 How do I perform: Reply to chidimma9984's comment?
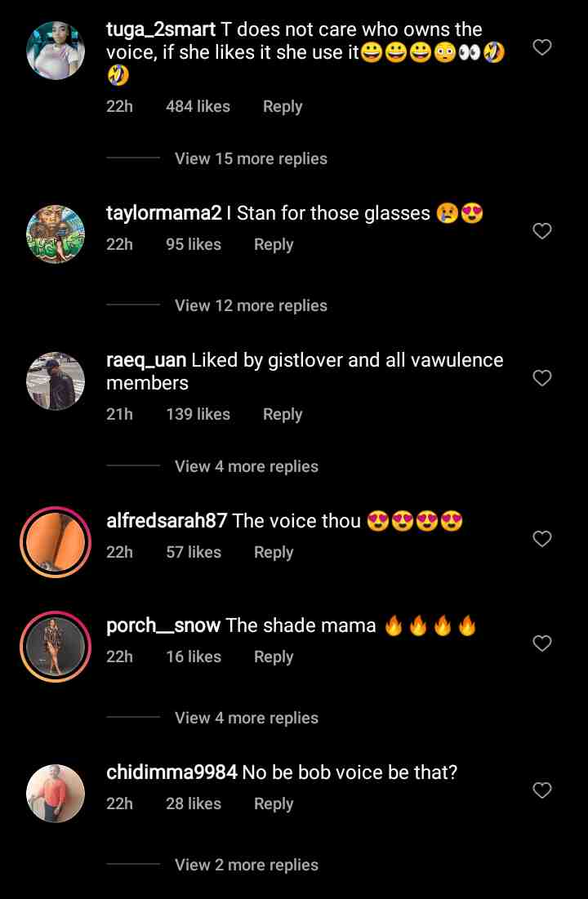[x=274, y=803]
